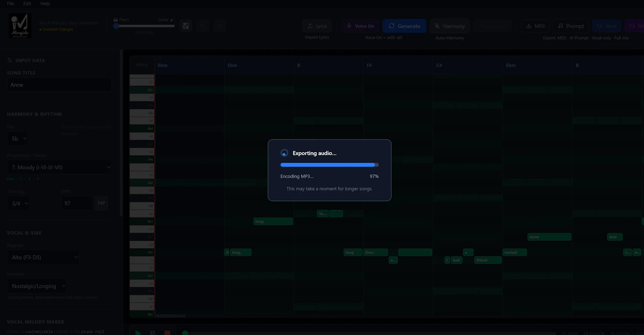Click the undo arrow icon
Viewport: 644px width, 335px height.
203,26
